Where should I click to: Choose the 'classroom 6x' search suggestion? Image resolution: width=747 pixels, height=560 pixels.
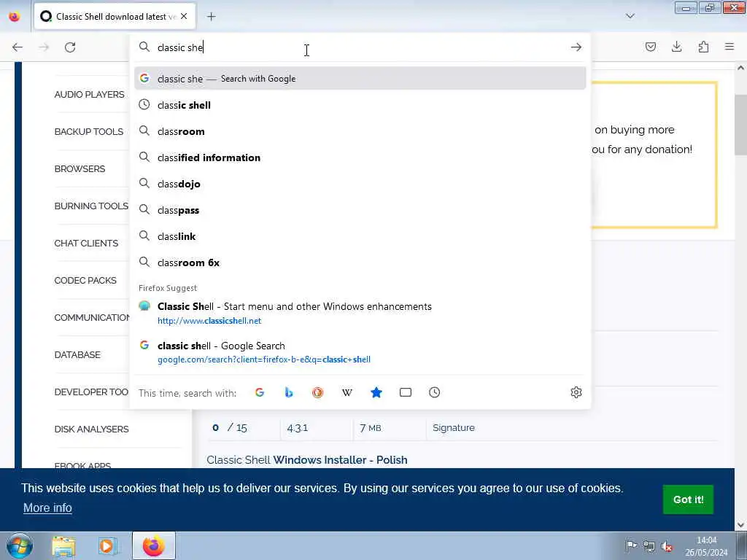click(x=360, y=262)
